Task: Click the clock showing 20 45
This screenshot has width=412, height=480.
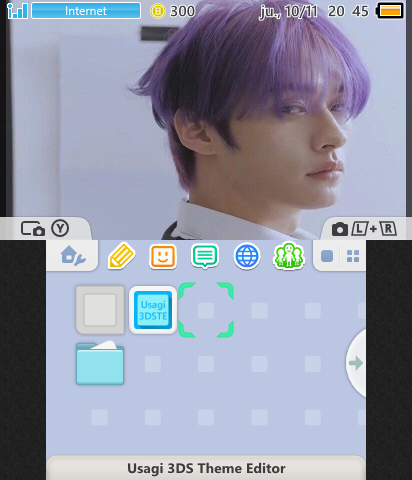Action: click(x=348, y=11)
